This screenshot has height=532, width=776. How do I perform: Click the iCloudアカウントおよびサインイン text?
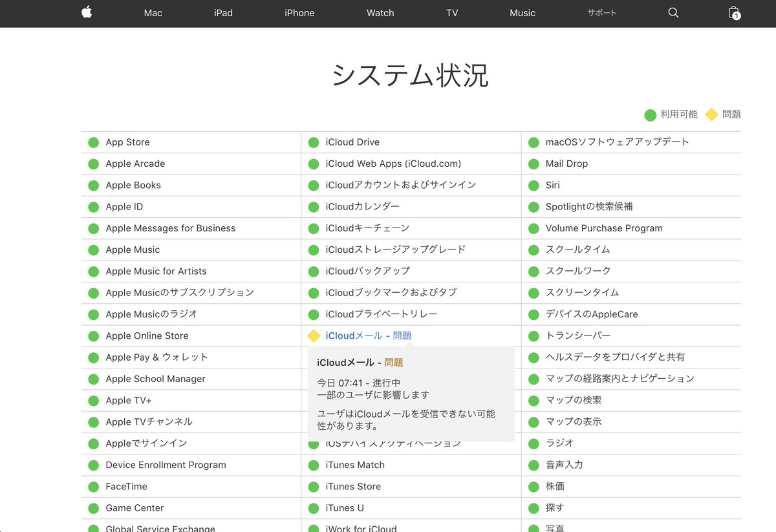click(x=400, y=185)
